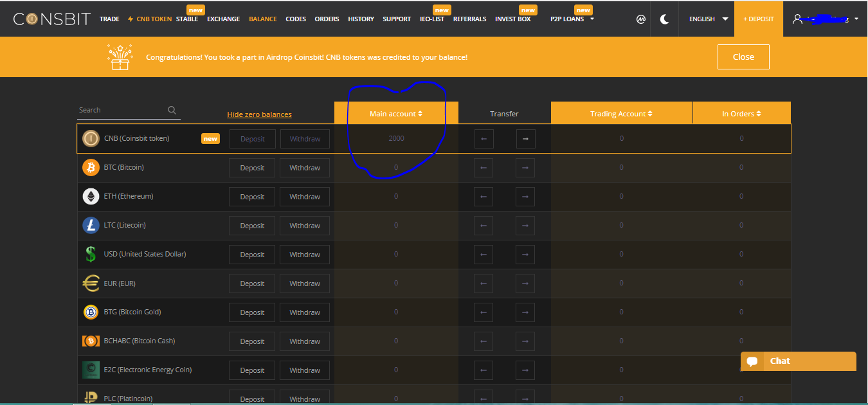Screen dimensions: 868x405
Task: Click BTC transfer left arrow
Action: (484, 168)
